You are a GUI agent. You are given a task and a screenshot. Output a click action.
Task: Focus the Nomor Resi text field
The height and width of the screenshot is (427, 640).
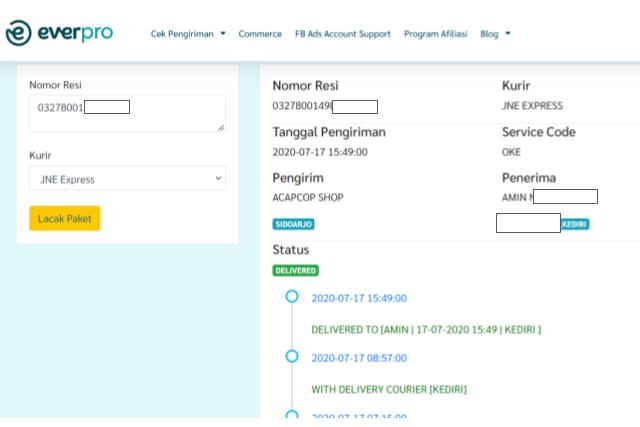(x=127, y=113)
